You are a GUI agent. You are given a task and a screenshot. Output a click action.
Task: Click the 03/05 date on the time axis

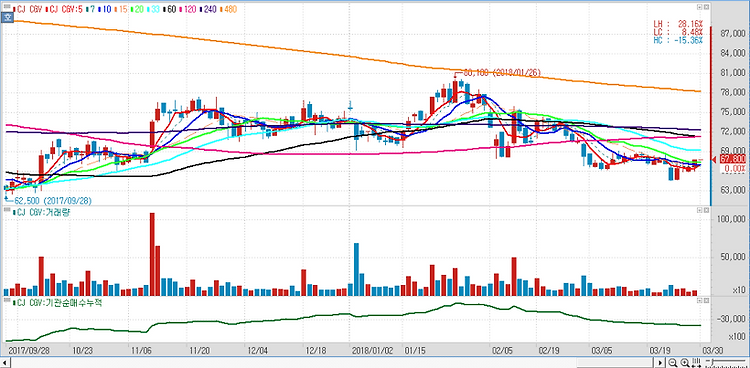tap(603, 350)
